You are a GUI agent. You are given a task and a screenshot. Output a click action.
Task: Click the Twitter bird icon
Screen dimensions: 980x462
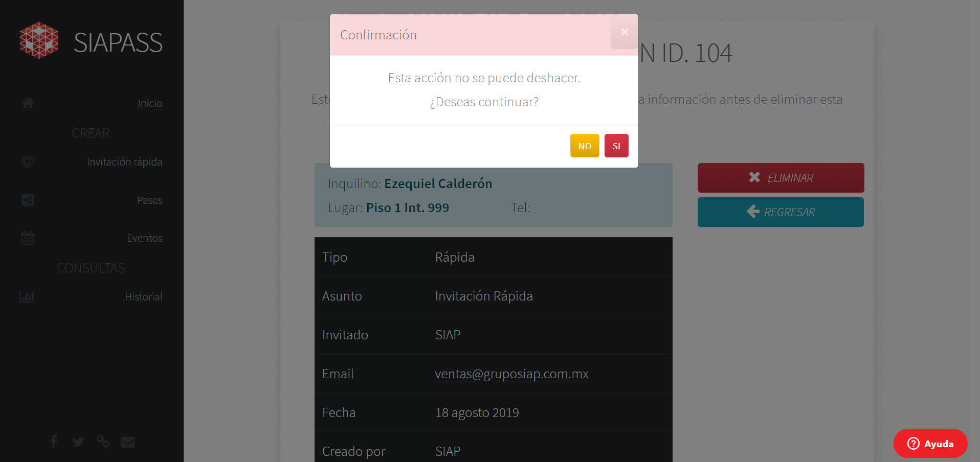pyautogui.click(x=78, y=442)
